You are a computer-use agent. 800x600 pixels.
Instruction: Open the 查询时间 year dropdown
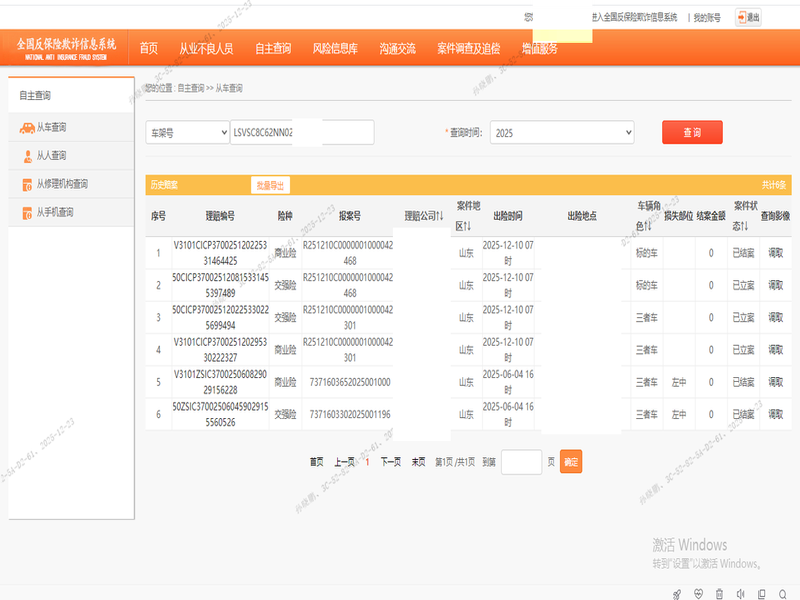coord(561,133)
